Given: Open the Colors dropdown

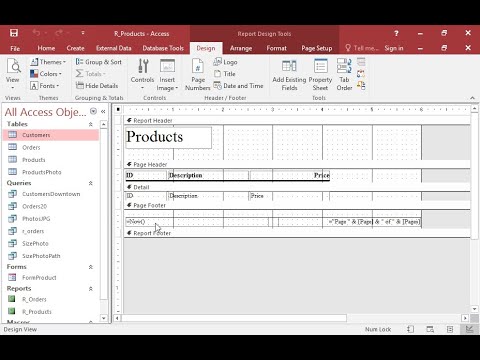Looking at the screenshot, I should [x=46, y=74].
